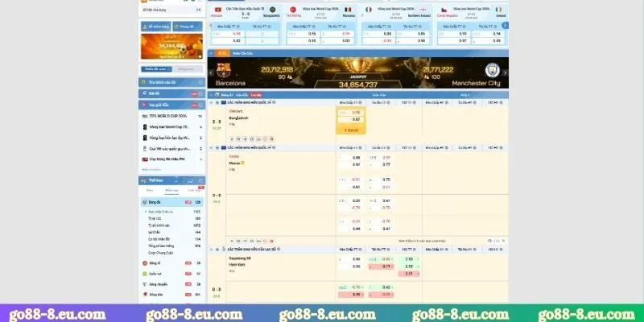Favorite the CÁC TRẬN GIAO HỮU CÂU LẠC BỘ league with the star

[x=217, y=249]
